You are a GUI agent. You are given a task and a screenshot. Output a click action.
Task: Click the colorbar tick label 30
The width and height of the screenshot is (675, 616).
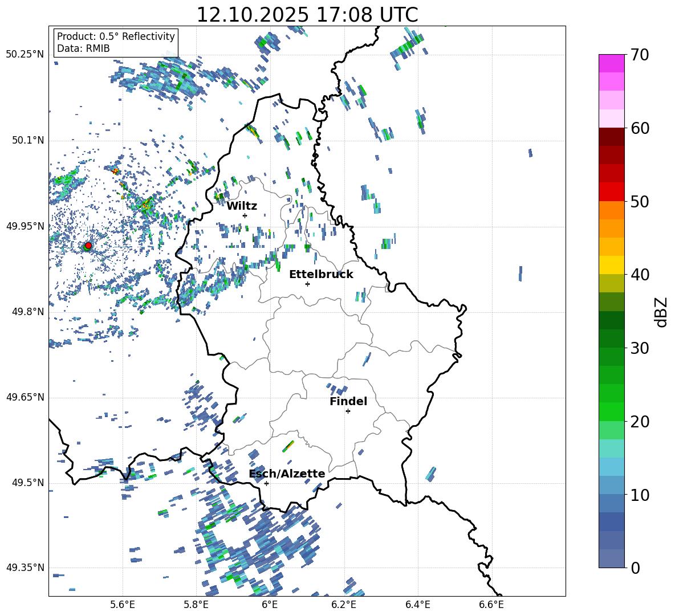pos(640,348)
